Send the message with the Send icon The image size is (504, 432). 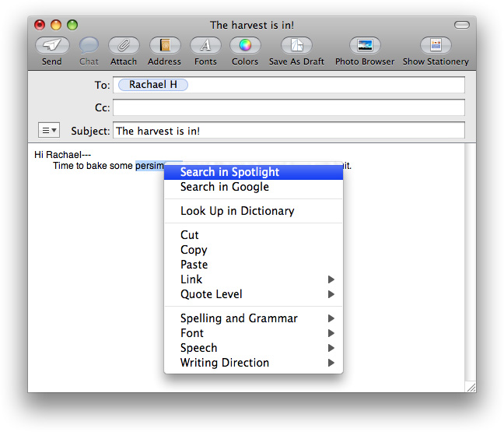(x=52, y=45)
